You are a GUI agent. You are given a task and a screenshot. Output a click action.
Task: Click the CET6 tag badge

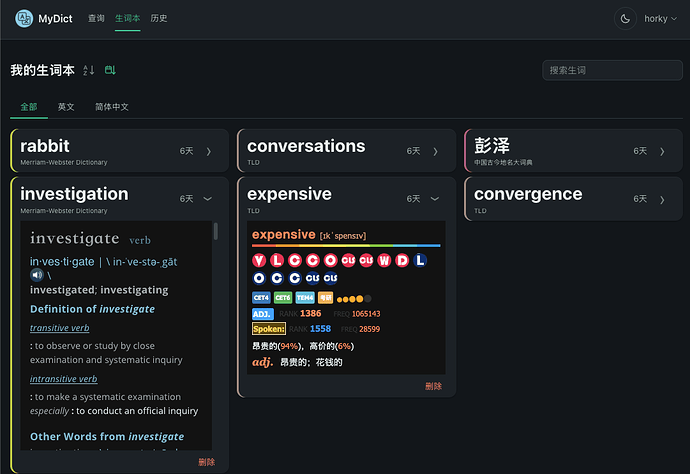click(x=283, y=298)
